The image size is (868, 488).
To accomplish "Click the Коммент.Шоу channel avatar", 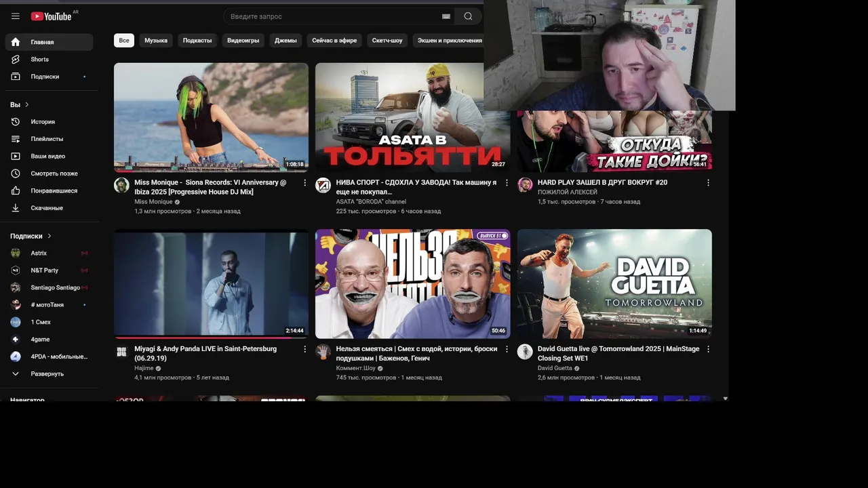I will click(x=323, y=352).
